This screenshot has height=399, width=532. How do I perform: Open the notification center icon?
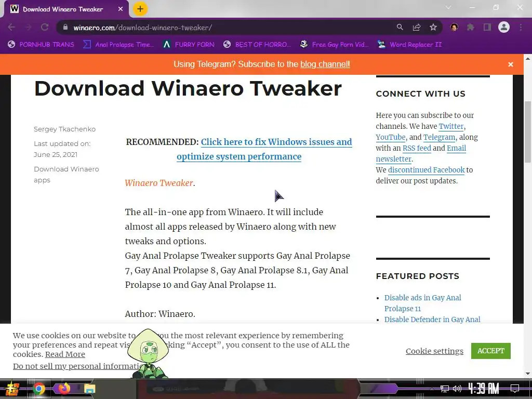coord(515,389)
